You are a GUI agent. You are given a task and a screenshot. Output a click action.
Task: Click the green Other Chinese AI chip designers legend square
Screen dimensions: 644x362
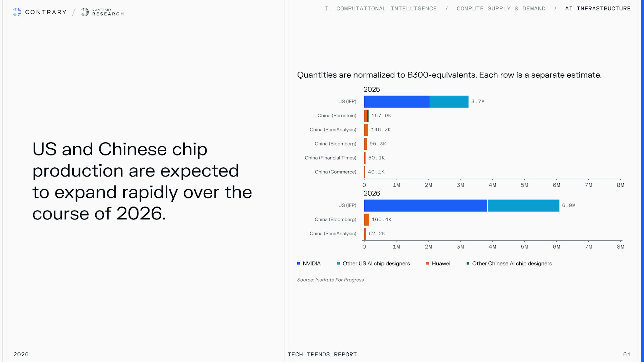pyautogui.click(x=468, y=263)
